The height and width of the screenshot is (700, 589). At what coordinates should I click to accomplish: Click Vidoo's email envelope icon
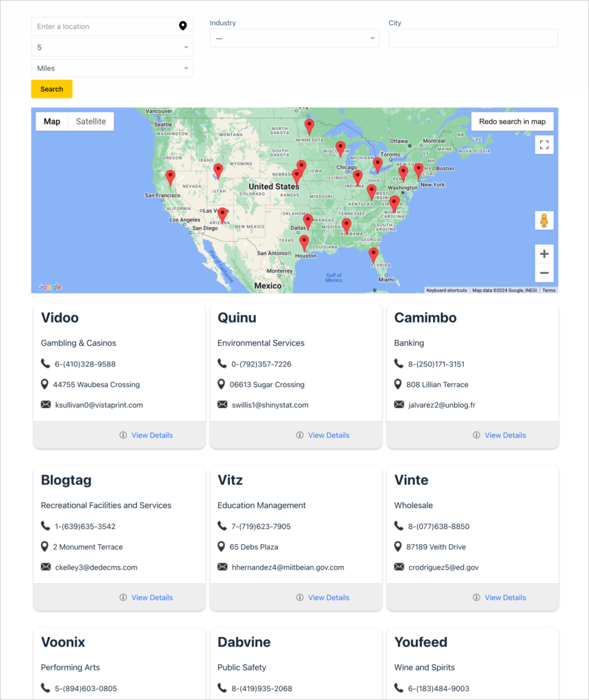coord(46,405)
